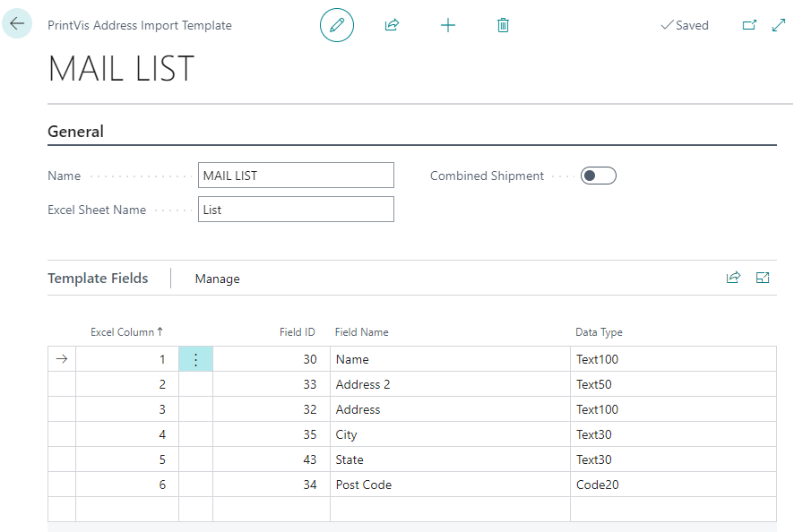This screenshot has width=794, height=532.
Task: Click the Saved status indicator
Action: (685, 25)
